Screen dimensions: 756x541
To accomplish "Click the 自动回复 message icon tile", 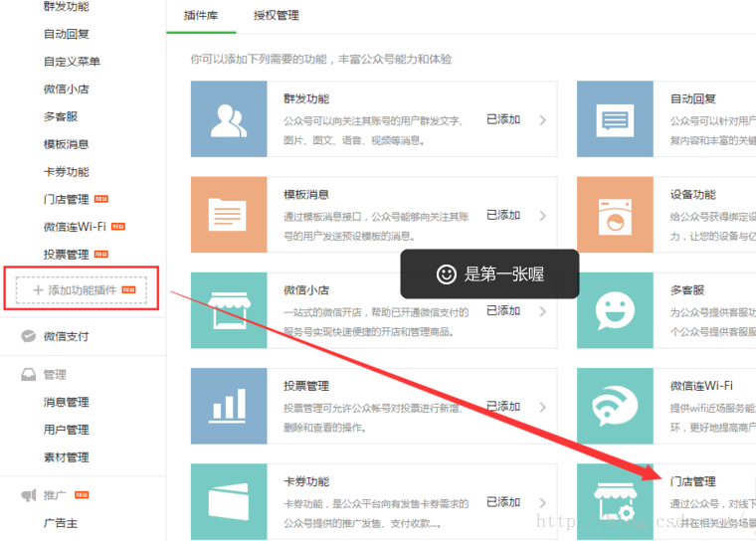I will tap(615, 119).
